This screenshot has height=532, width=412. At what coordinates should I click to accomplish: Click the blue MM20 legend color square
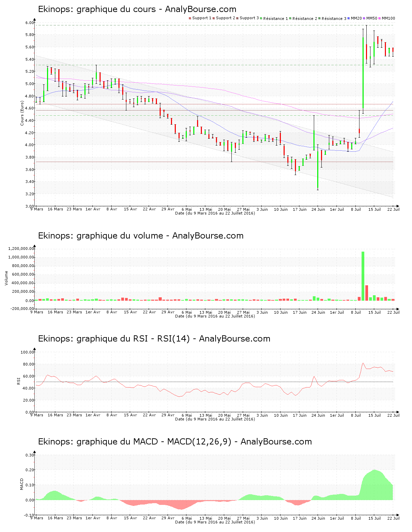pos(349,18)
